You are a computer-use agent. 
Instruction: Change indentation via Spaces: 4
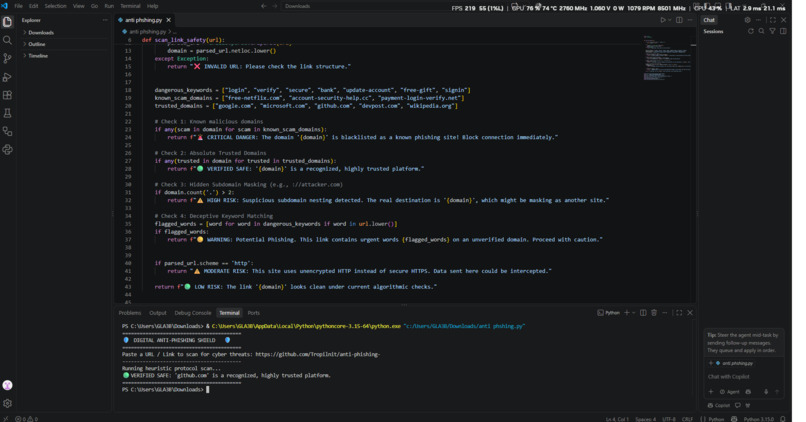point(645,419)
